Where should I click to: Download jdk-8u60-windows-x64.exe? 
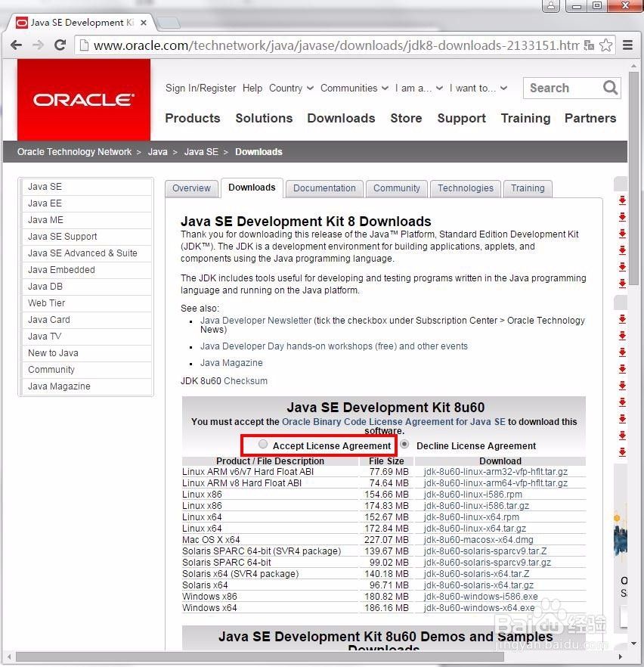[x=479, y=608]
